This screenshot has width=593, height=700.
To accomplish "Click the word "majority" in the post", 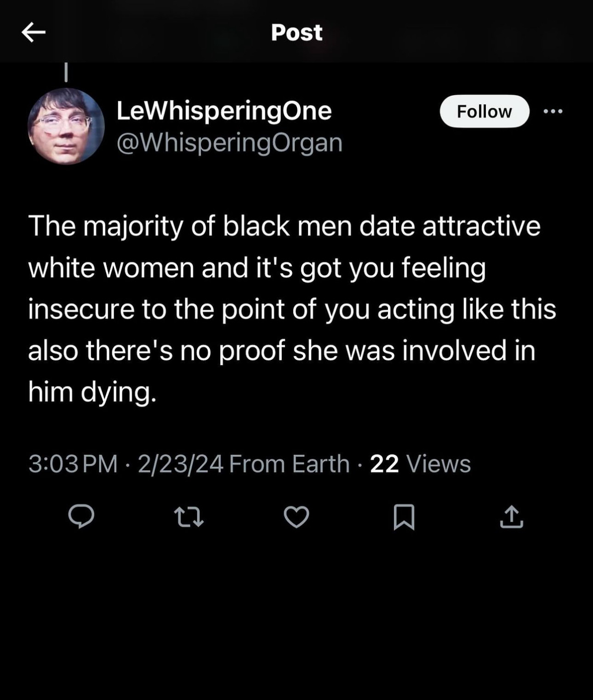I will pos(132,226).
